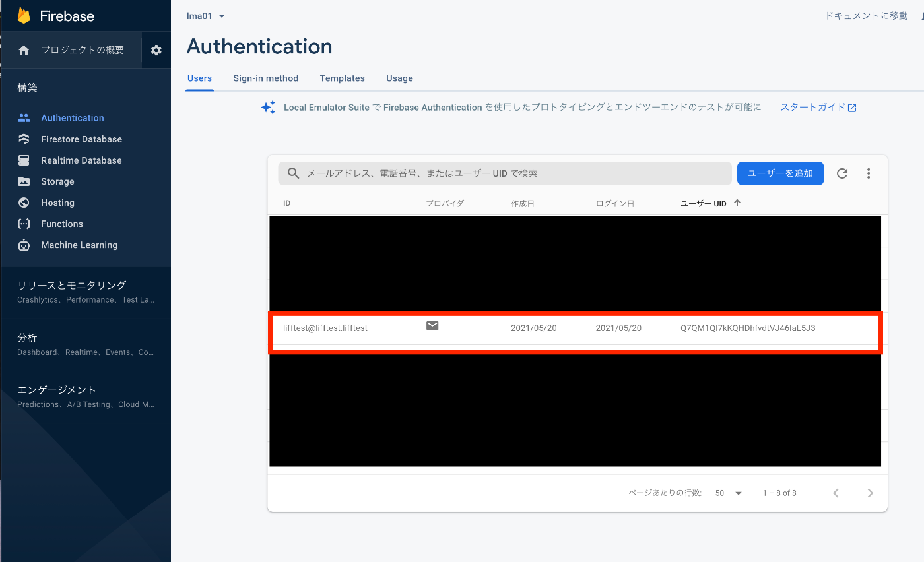The height and width of the screenshot is (562, 924).
Task: Click UID Q7QM1QI7kKQHDhfvdtVJ46IaL5J3
Action: tap(748, 328)
